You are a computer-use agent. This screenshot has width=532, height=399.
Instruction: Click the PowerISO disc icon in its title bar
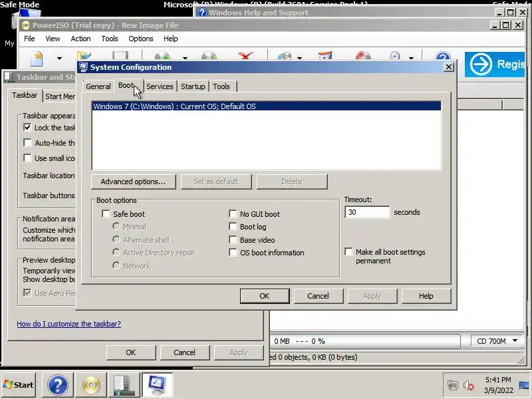pyautogui.click(x=26, y=25)
